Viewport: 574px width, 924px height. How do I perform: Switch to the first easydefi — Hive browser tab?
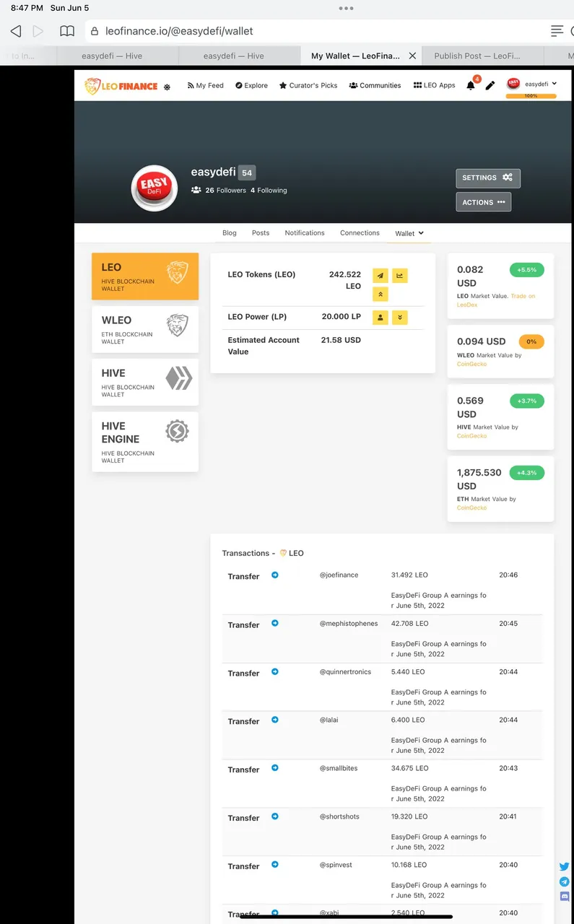pos(111,56)
